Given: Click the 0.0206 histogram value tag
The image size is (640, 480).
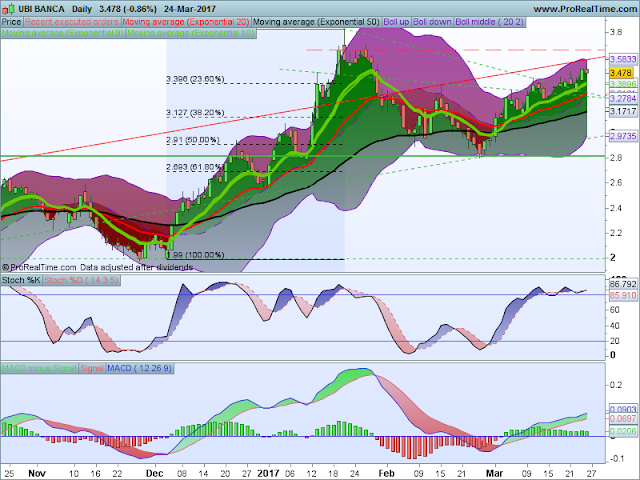Looking at the screenshot, I should (623, 431).
